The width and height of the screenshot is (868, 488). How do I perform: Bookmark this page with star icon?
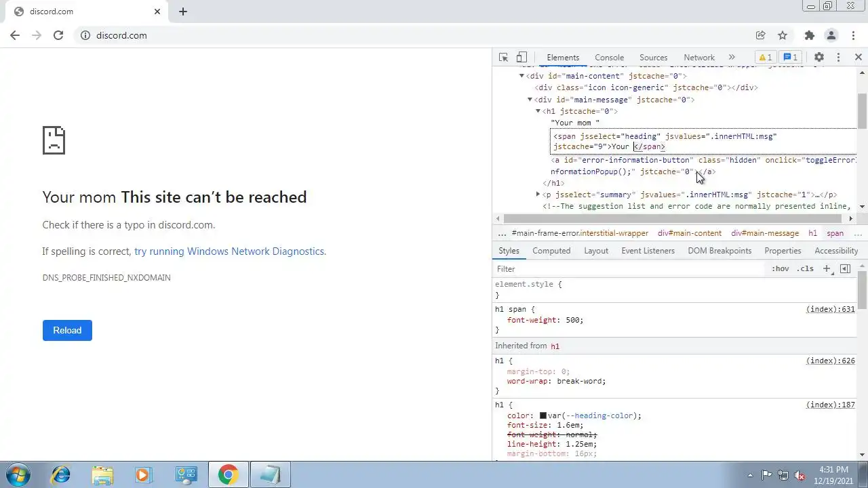(x=783, y=35)
